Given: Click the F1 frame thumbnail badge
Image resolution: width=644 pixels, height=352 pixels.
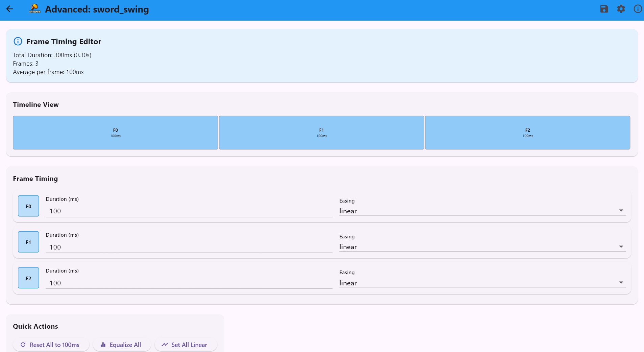Looking at the screenshot, I should [28, 242].
